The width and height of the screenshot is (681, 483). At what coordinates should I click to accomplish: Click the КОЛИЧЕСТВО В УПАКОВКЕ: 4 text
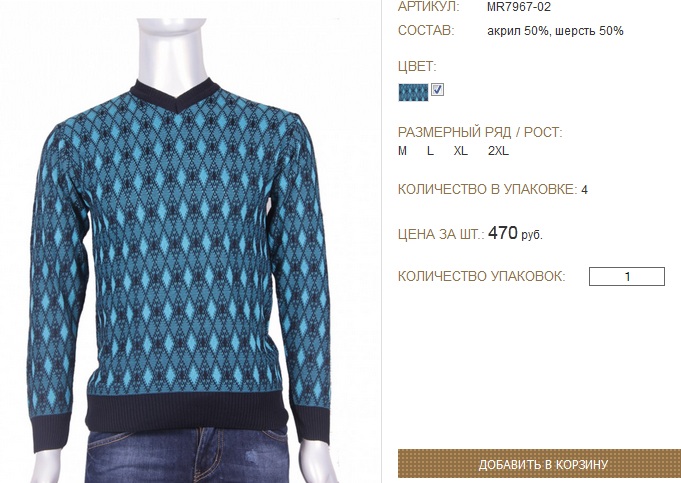pyautogui.click(x=493, y=189)
